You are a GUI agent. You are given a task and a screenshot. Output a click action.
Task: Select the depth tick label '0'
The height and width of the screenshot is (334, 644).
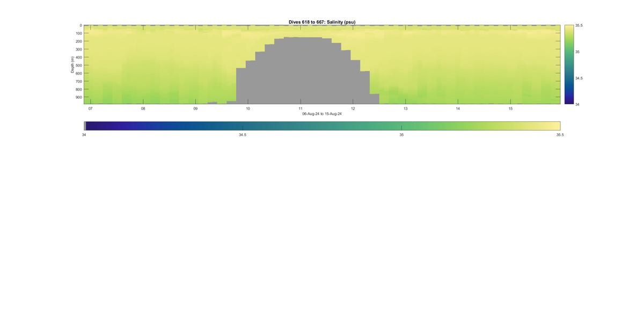(81, 25)
